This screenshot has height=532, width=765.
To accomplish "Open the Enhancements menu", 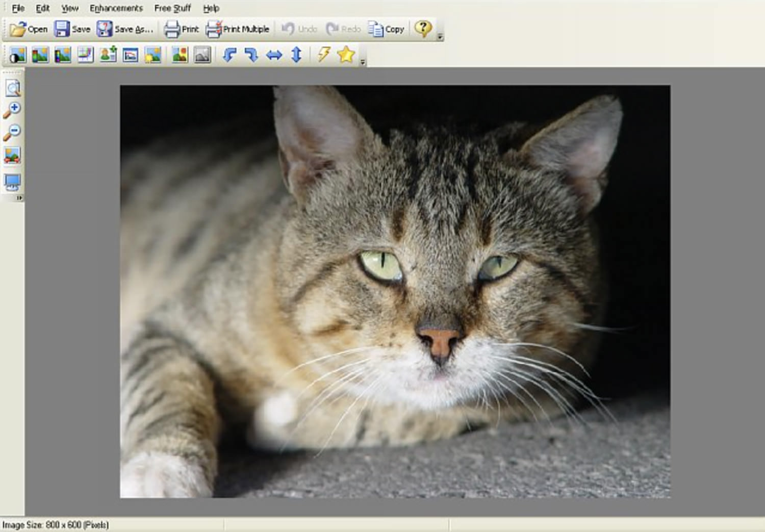I will point(116,8).
